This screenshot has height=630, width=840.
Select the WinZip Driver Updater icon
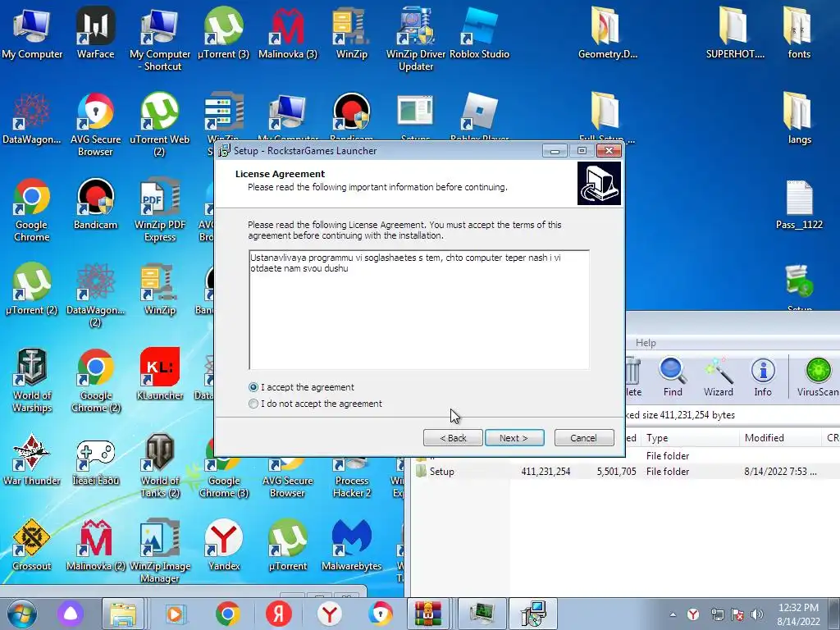click(416, 39)
